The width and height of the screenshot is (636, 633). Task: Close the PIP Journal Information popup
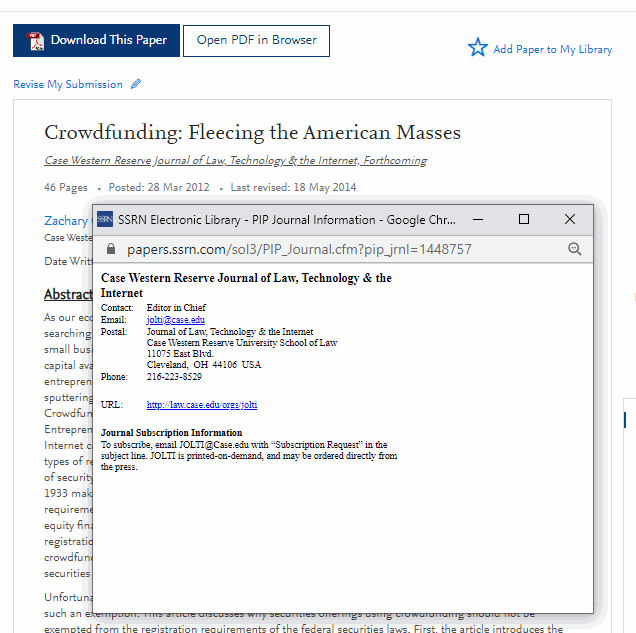pyautogui.click(x=570, y=219)
